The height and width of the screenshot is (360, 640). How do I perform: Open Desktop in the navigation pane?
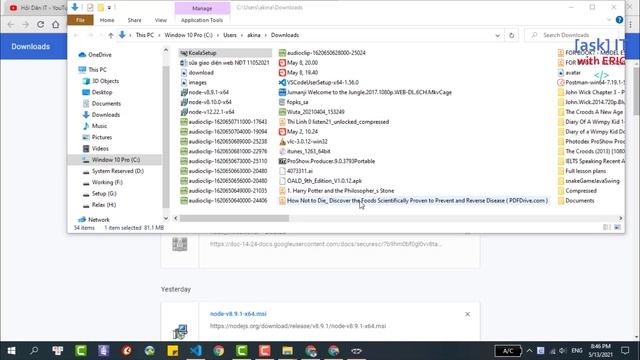pyautogui.click(x=102, y=92)
